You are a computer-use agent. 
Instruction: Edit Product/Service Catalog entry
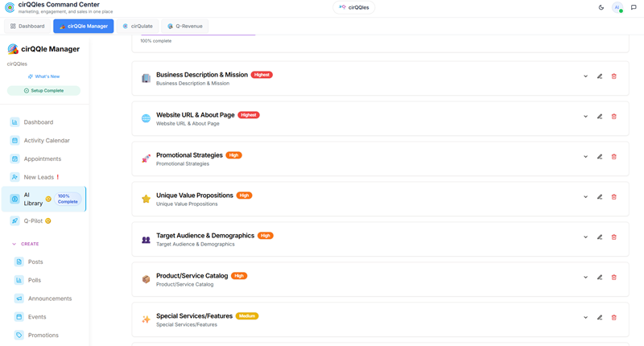(600, 278)
